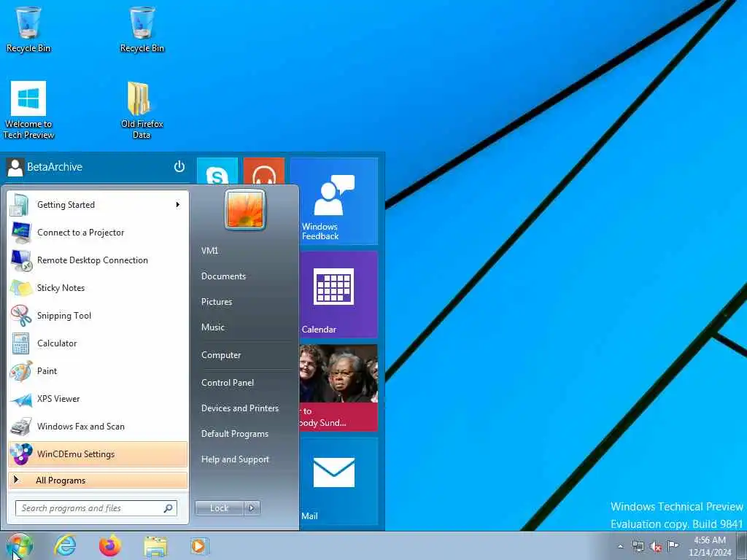Open the Snipping Tool

tap(98, 315)
